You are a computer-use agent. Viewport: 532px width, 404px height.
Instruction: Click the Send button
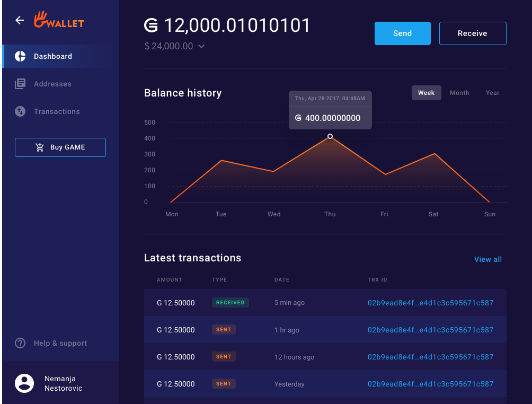(x=402, y=33)
